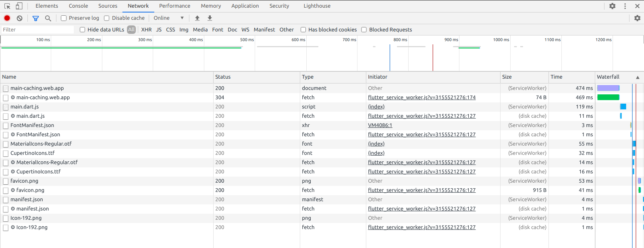This screenshot has width=644, height=248.
Task: Toggle the device toolbar icon
Action: (x=19, y=6)
